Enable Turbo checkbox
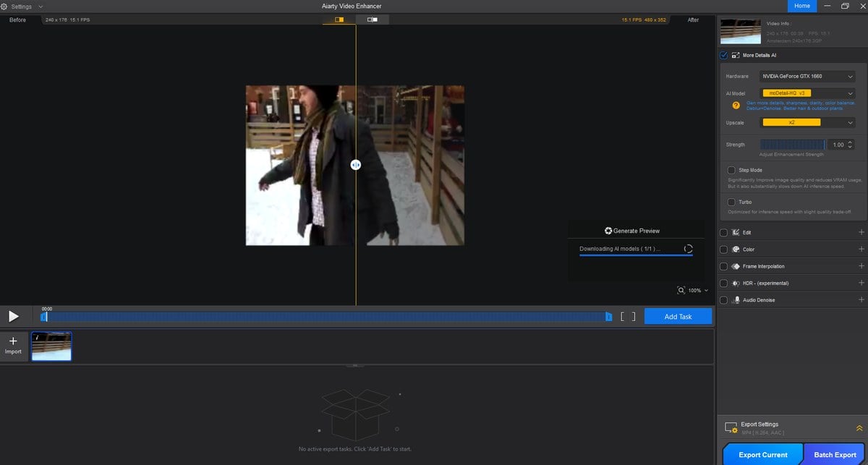The image size is (868, 465). click(x=732, y=202)
